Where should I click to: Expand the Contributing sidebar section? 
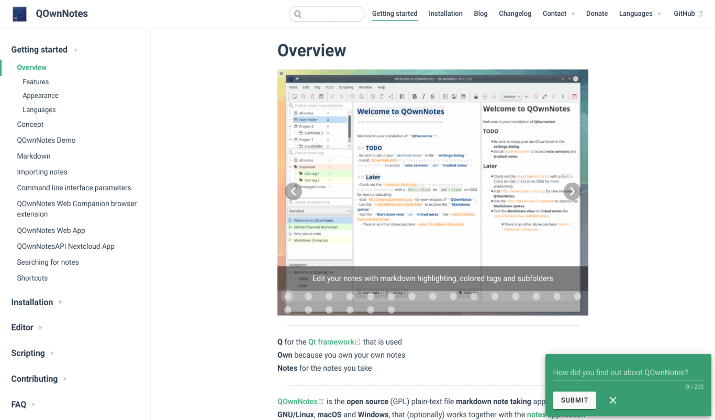(x=39, y=379)
